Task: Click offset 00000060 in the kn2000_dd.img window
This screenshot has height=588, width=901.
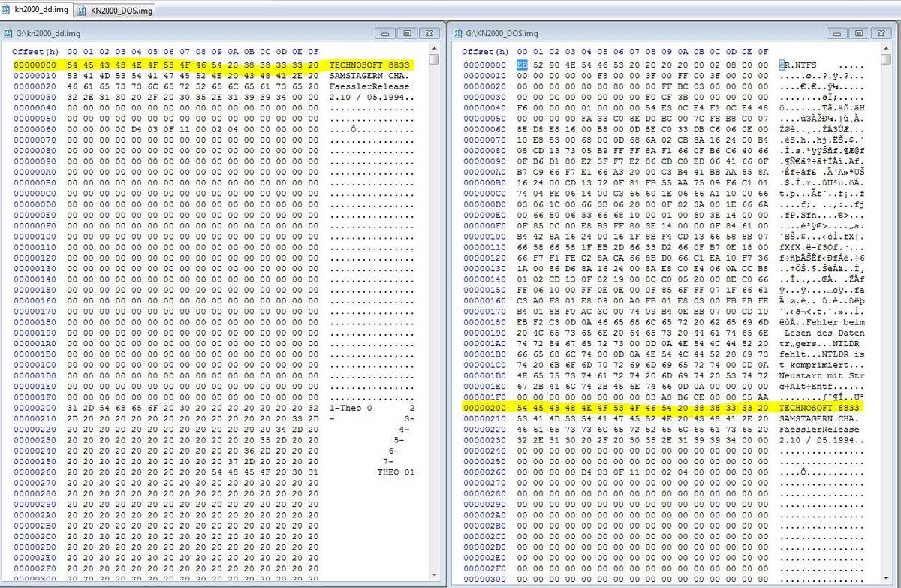Action: (35, 129)
